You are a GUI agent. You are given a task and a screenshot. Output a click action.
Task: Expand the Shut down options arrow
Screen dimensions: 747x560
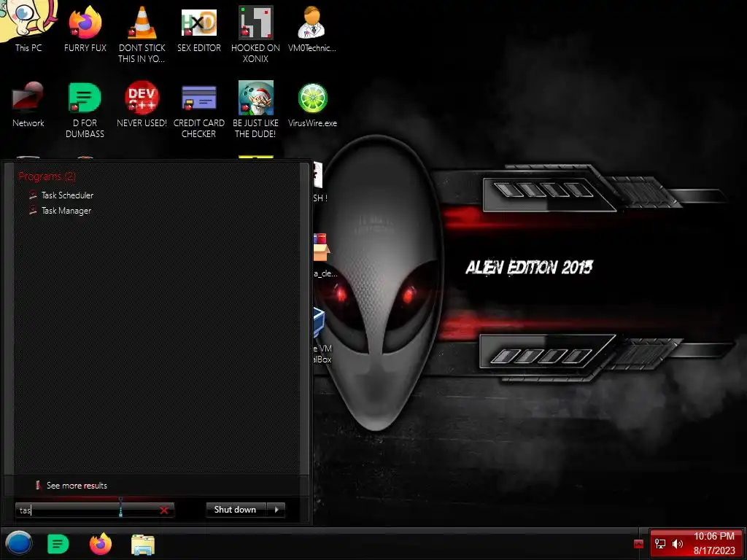276,510
